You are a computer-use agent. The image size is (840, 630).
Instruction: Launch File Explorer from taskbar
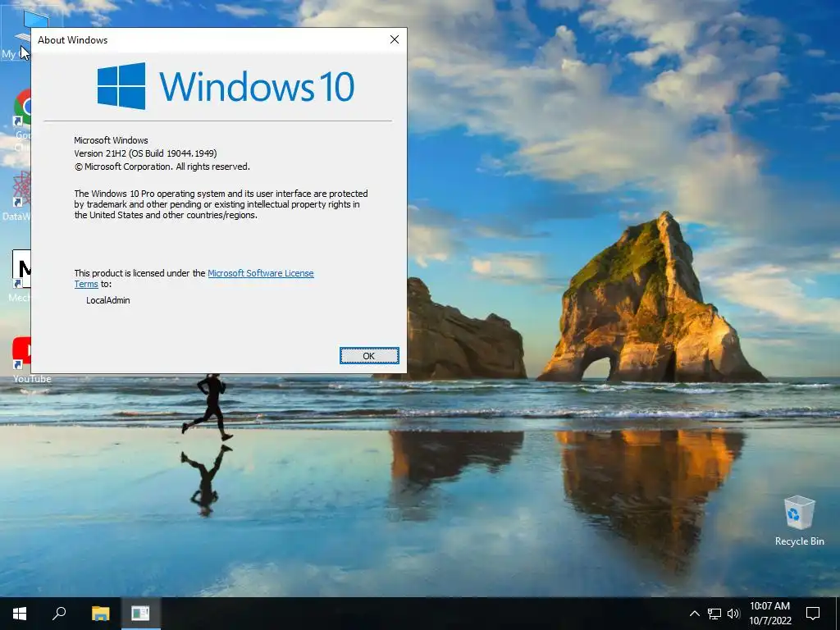[100, 614]
